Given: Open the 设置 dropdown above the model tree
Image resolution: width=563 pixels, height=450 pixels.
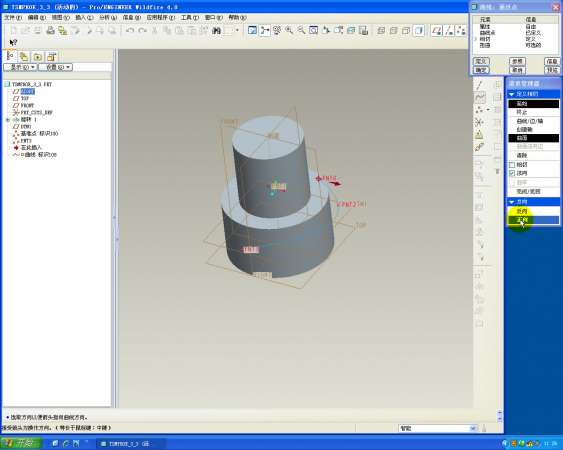Looking at the screenshot, I should pyautogui.click(x=55, y=67).
